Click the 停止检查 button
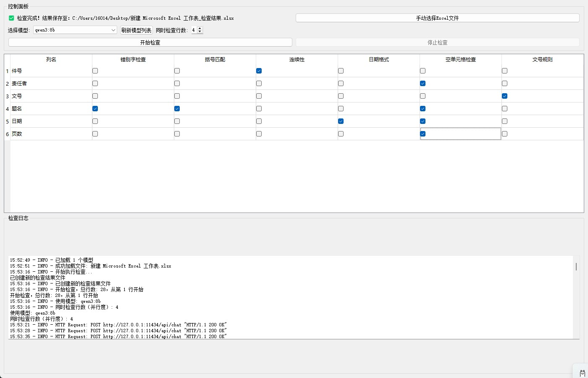 (437, 42)
